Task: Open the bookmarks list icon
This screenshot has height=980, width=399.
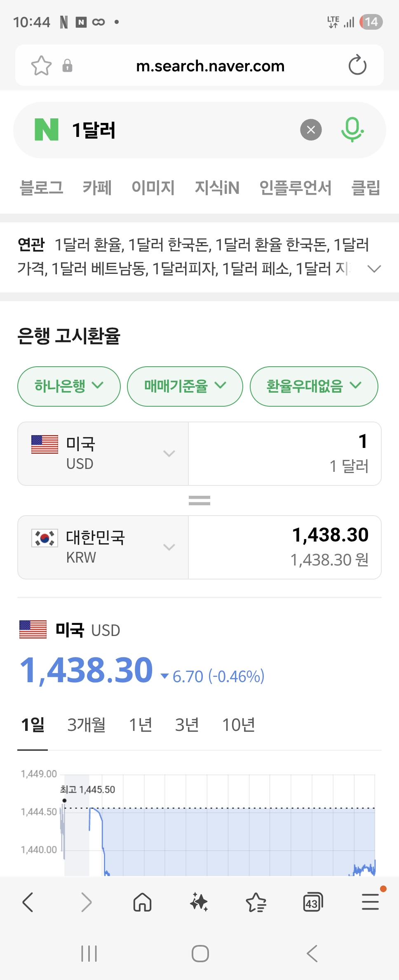Action: (x=256, y=902)
